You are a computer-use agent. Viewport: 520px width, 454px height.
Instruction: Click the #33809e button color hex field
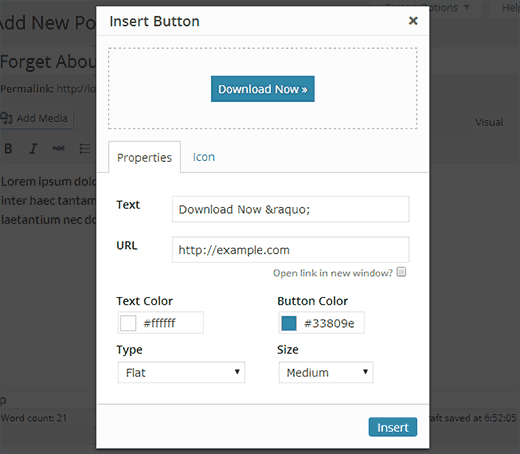pyautogui.click(x=329, y=323)
